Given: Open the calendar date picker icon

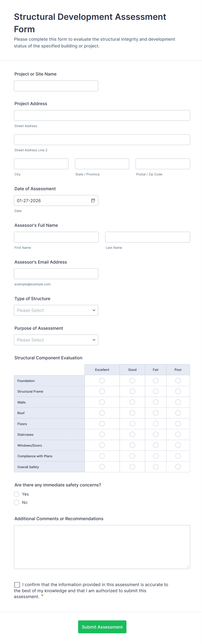Looking at the screenshot, I should (x=93, y=200).
